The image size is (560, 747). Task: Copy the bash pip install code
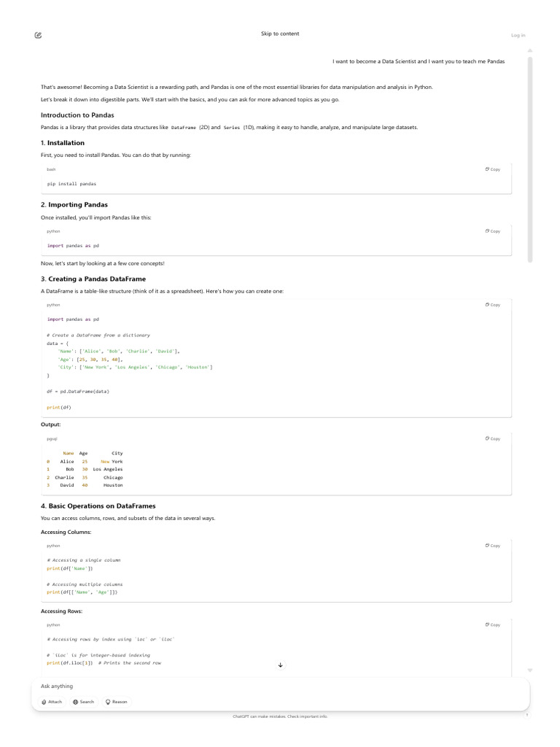pyautogui.click(x=493, y=169)
